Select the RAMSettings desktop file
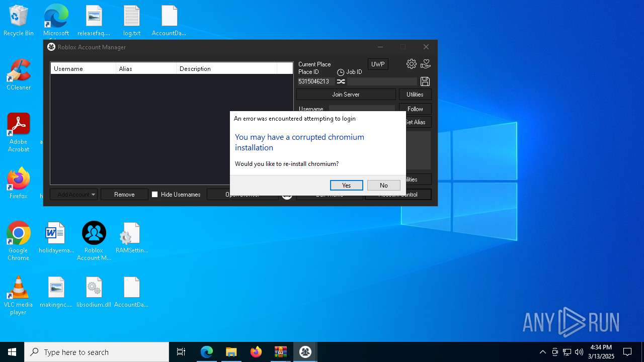644x362 pixels. tap(132, 238)
